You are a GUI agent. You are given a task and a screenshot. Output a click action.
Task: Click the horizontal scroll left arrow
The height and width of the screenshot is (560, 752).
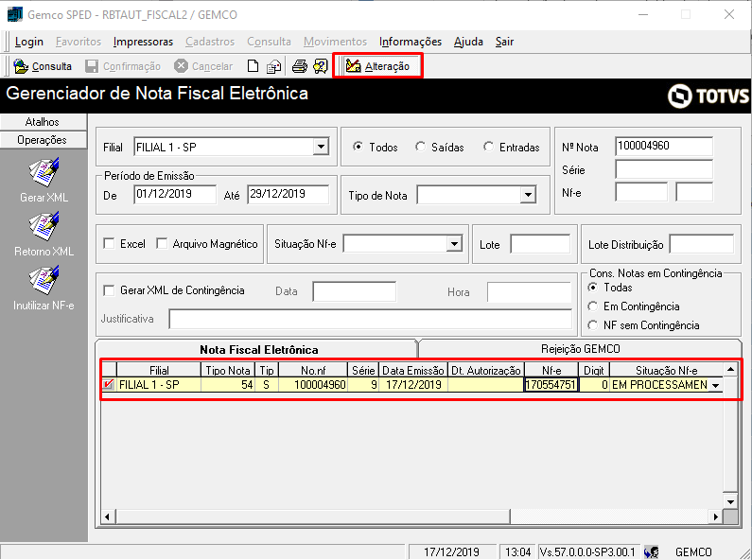click(x=108, y=516)
